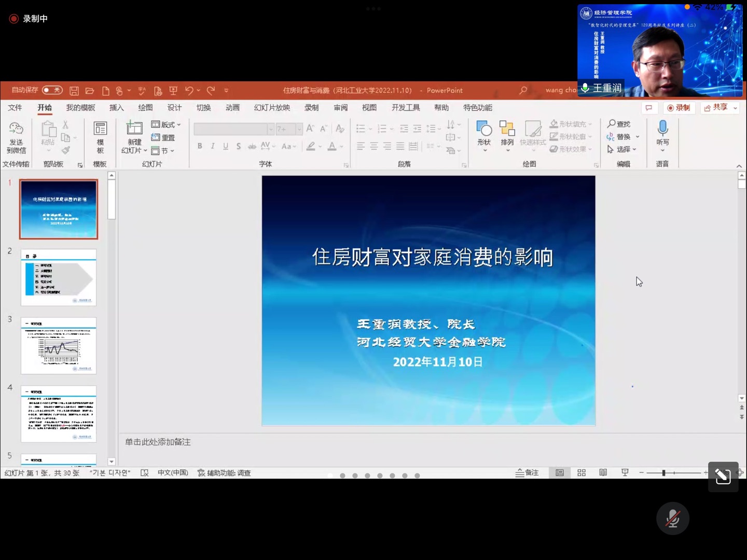
Task: Open notes with the 备注 button
Action: (527, 473)
